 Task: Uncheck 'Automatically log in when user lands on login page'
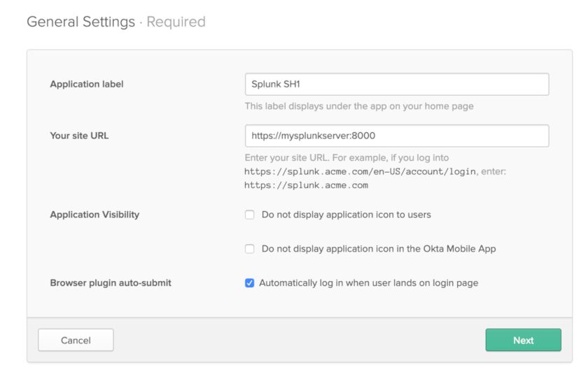(249, 283)
